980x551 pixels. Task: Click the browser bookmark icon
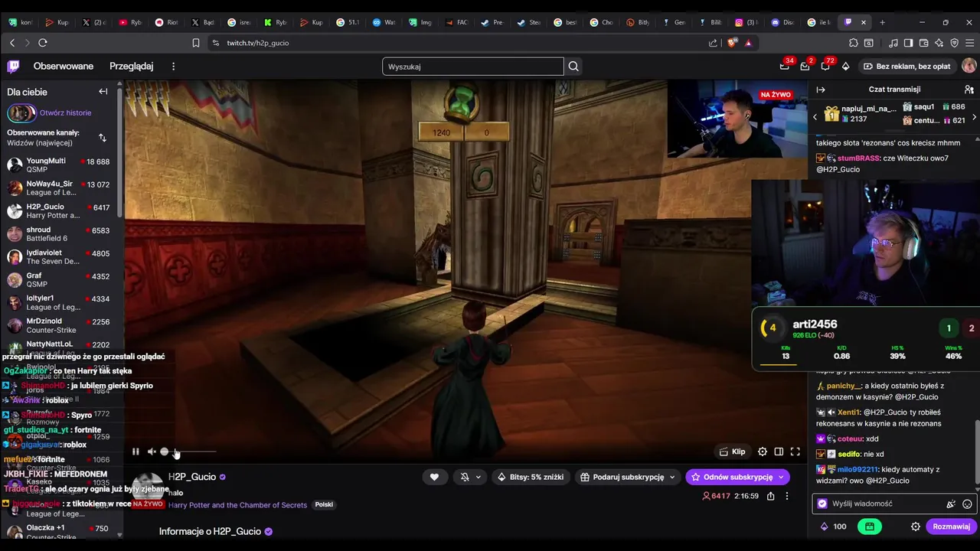pos(196,43)
